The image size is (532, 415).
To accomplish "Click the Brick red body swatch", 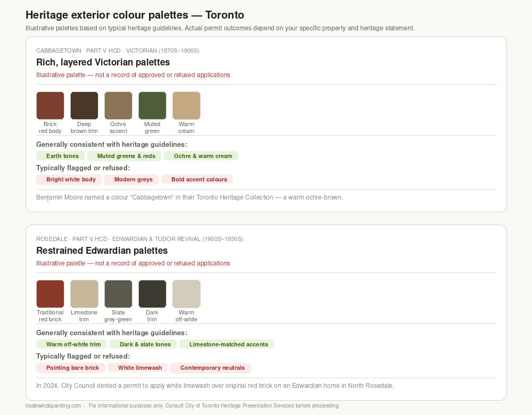I will click(x=50, y=105).
